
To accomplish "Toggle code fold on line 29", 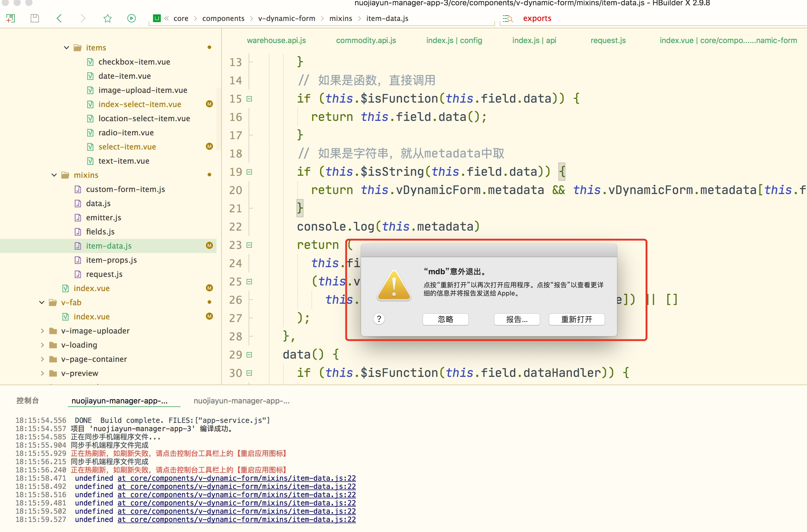I will point(250,355).
